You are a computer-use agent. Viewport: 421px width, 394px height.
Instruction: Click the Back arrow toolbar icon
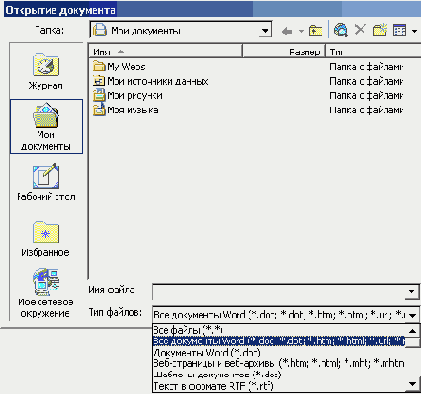point(287,31)
